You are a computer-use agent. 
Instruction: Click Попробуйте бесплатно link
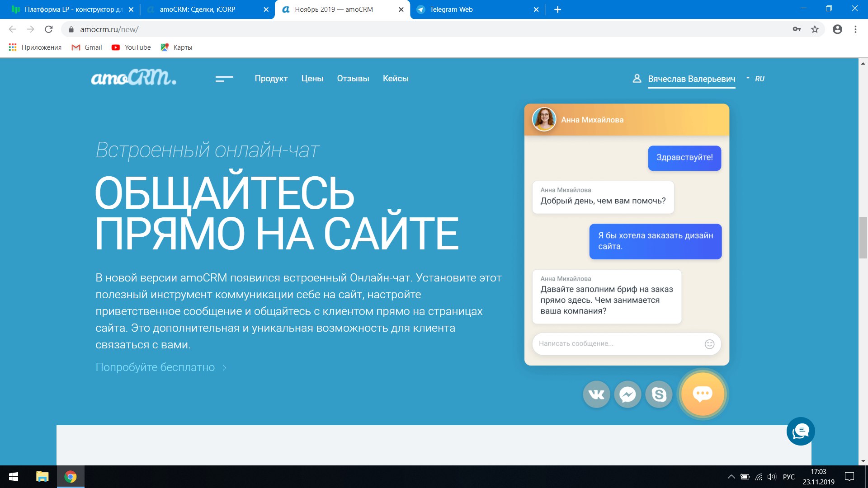[160, 367]
